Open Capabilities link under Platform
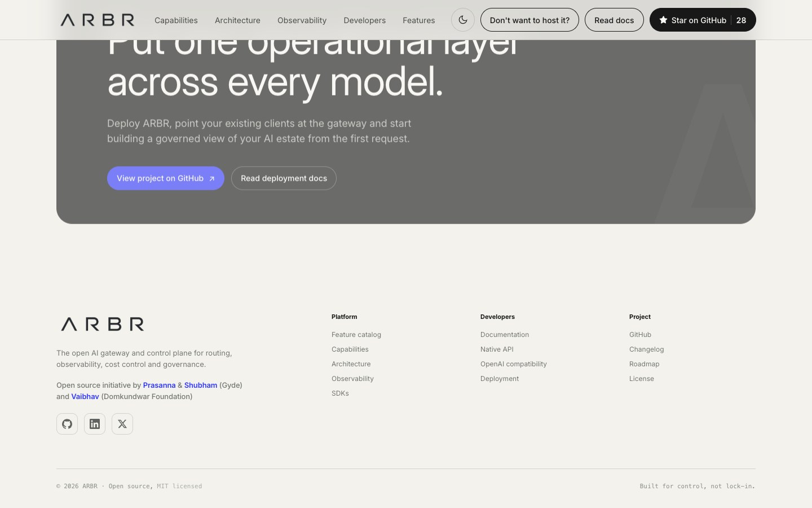The image size is (812, 508). click(350, 349)
